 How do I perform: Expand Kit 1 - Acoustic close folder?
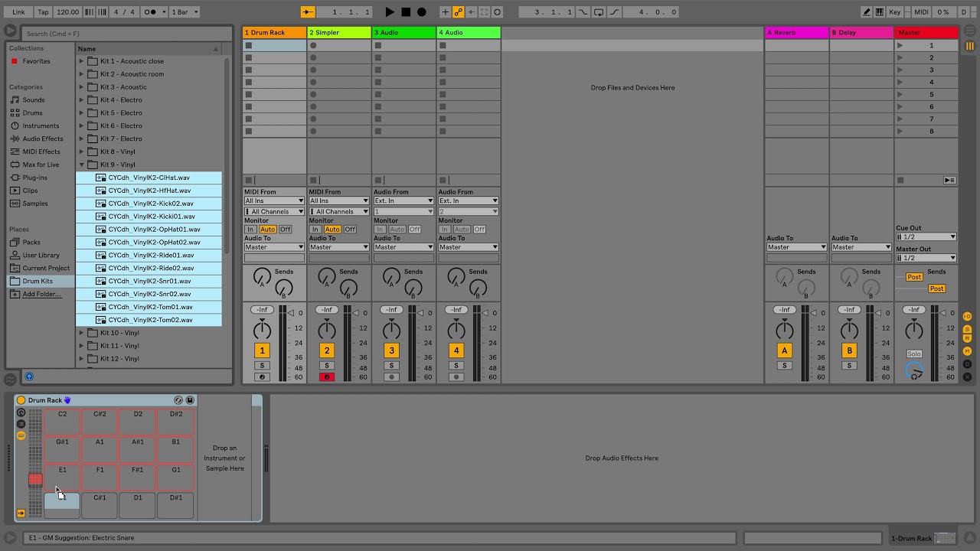[x=81, y=61]
